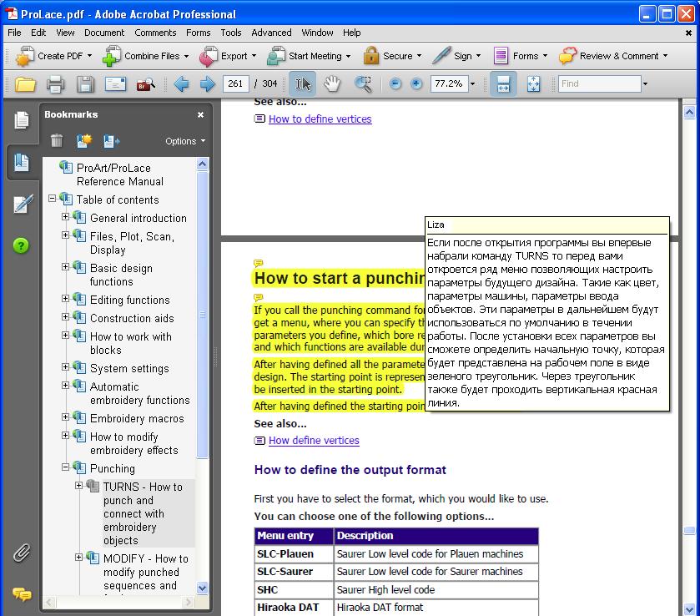Open the Advanced menu
This screenshot has height=616, width=700.
pos(271,33)
